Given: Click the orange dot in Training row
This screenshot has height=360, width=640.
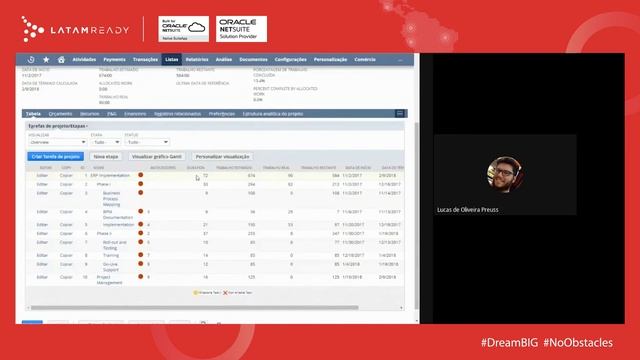Looking at the screenshot, I should tap(140, 255).
